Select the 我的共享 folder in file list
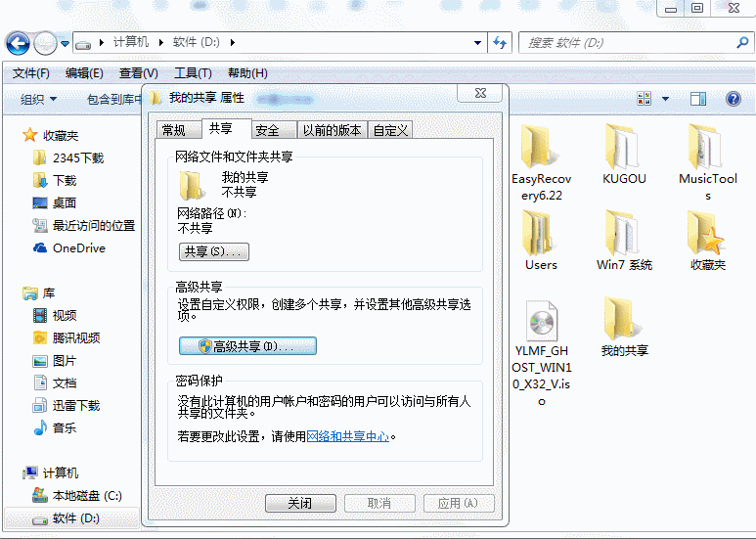Image resolution: width=756 pixels, height=539 pixels. coord(624,327)
